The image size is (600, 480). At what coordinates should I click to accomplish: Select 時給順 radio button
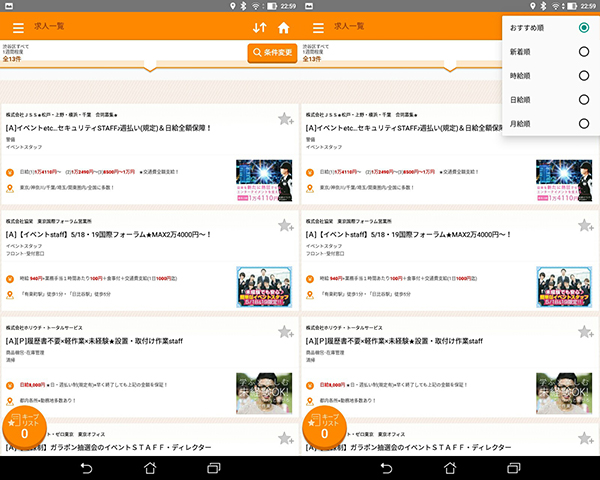click(584, 76)
